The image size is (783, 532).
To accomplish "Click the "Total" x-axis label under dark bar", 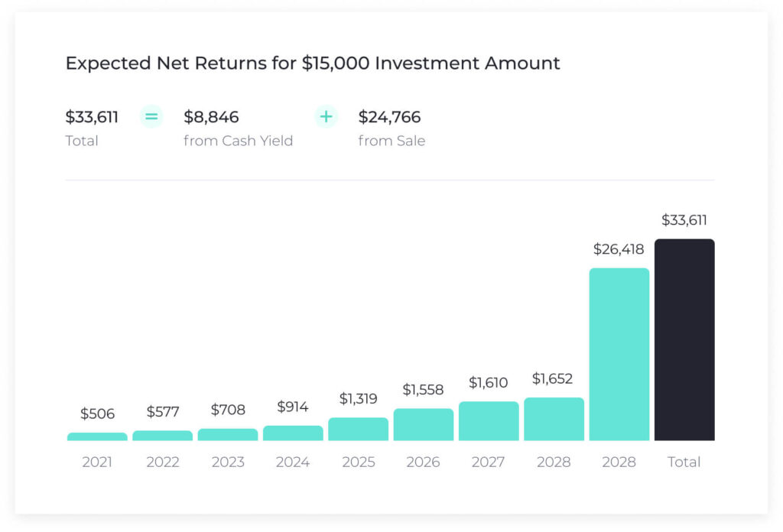I will pos(684,462).
